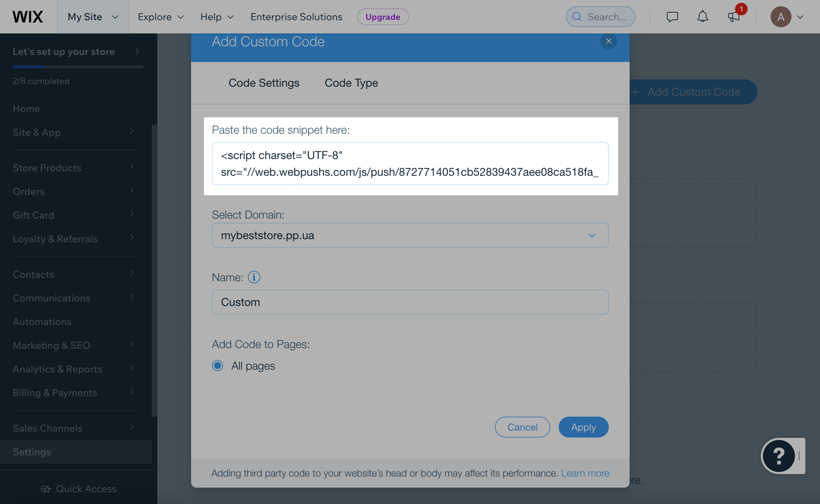Open the chat messages icon
820x504 pixels.
(x=672, y=17)
